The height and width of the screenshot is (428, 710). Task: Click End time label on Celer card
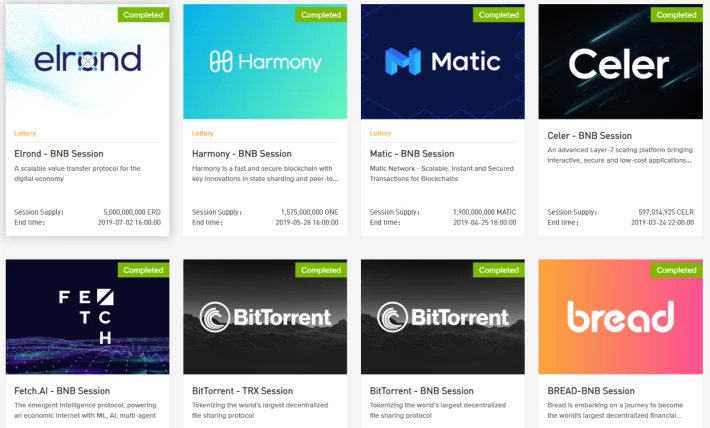[563, 222]
